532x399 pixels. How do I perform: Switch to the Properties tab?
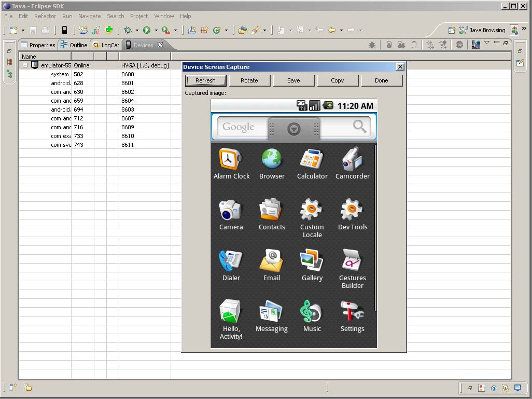[x=38, y=45]
